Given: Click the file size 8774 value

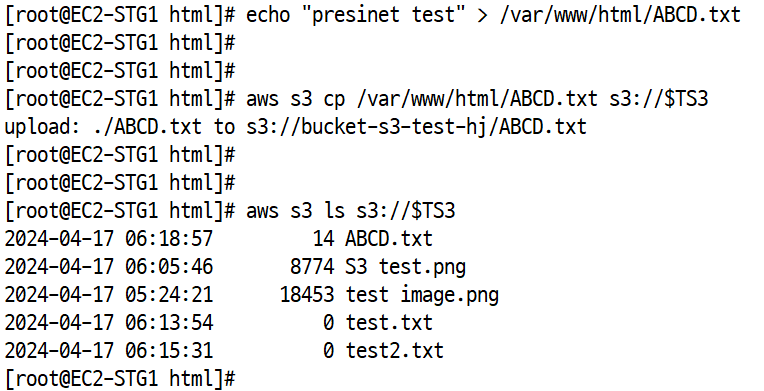Looking at the screenshot, I should click(x=312, y=267).
